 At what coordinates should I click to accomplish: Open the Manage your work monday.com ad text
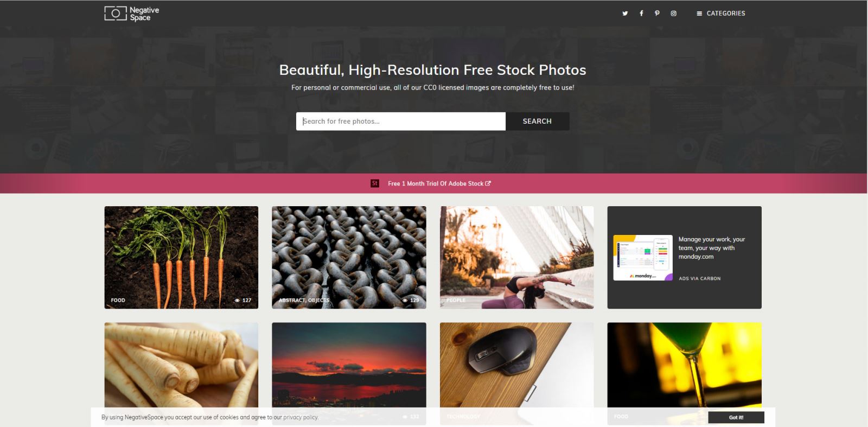coord(712,248)
